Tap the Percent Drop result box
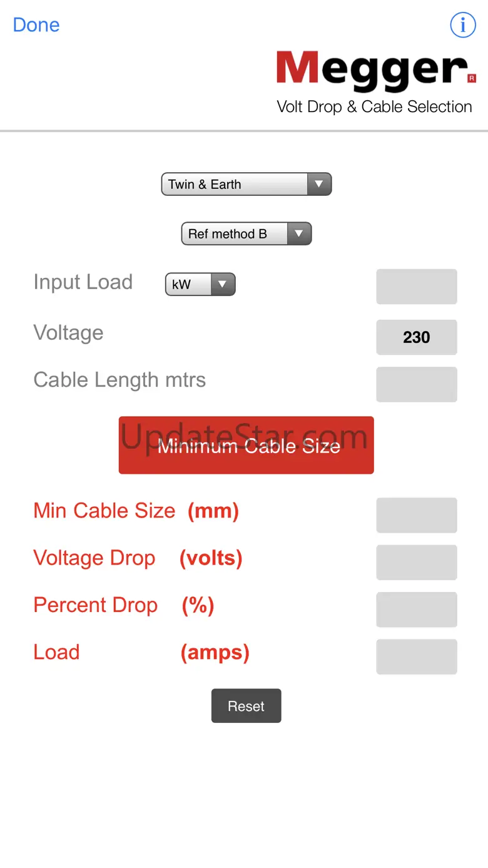Screen dimensions: 488x868 pyautogui.click(x=416, y=610)
